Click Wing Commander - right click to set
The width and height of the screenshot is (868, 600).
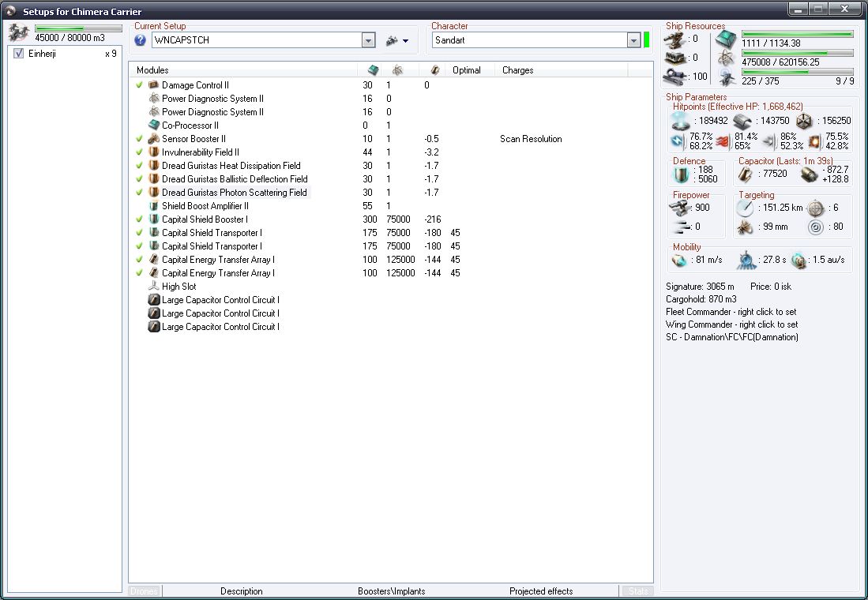tap(732, 324)
